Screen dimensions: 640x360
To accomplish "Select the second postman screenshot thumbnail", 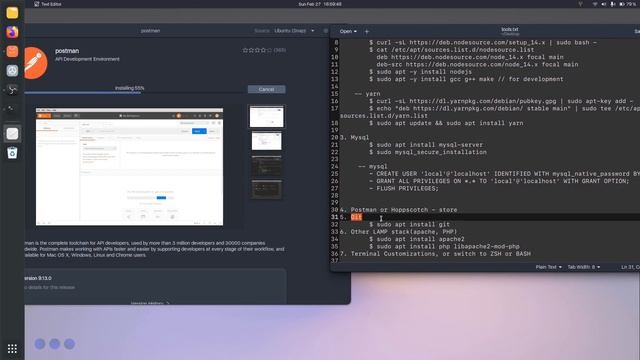I will pos(267,141).
